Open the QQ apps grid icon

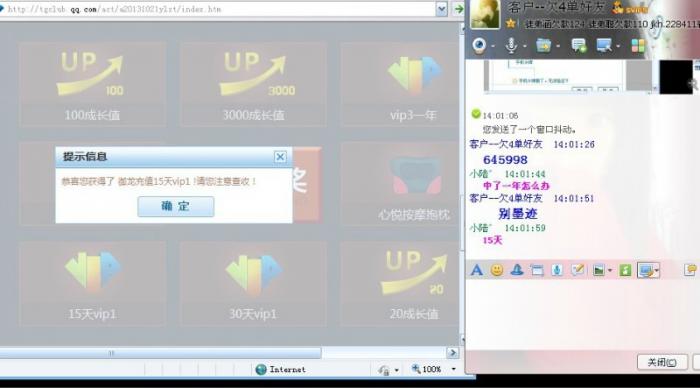click(638, 46)
